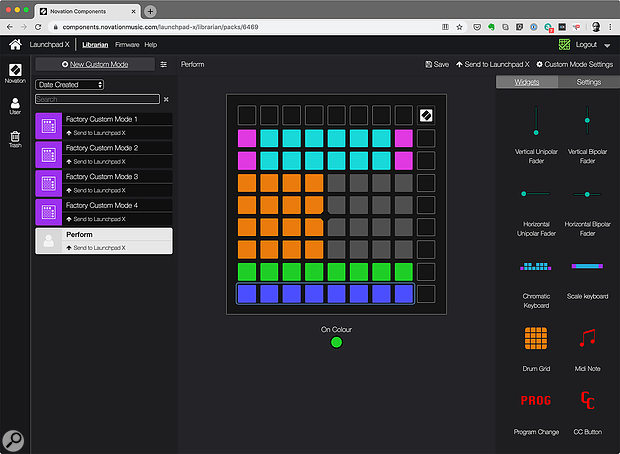Image resolution: width=620 pixels, height=454 pixels.
Task: Select Launchpad X in the header
Action: click(x=49, y=45)
